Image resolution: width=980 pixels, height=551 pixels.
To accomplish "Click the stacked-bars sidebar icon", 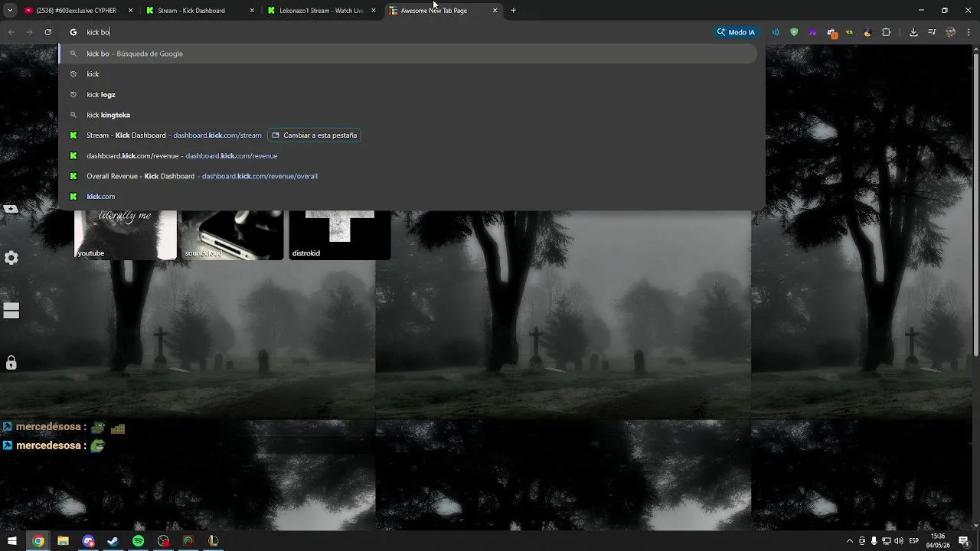I will coord(11,310).
